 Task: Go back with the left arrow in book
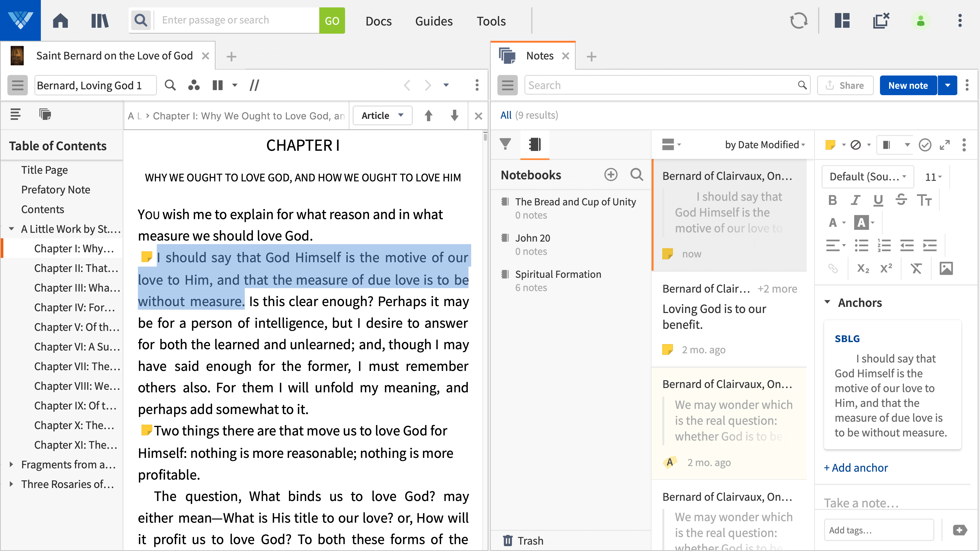click(407, 85)
